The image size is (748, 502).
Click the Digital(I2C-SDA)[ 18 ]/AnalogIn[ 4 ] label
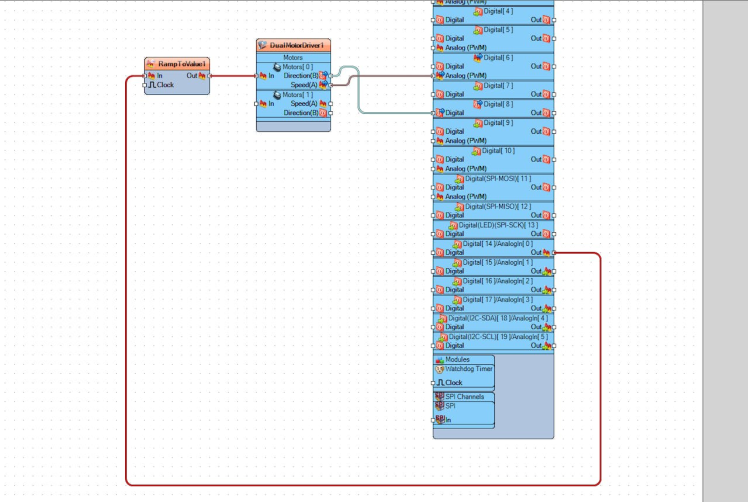(x=498, y=318)
